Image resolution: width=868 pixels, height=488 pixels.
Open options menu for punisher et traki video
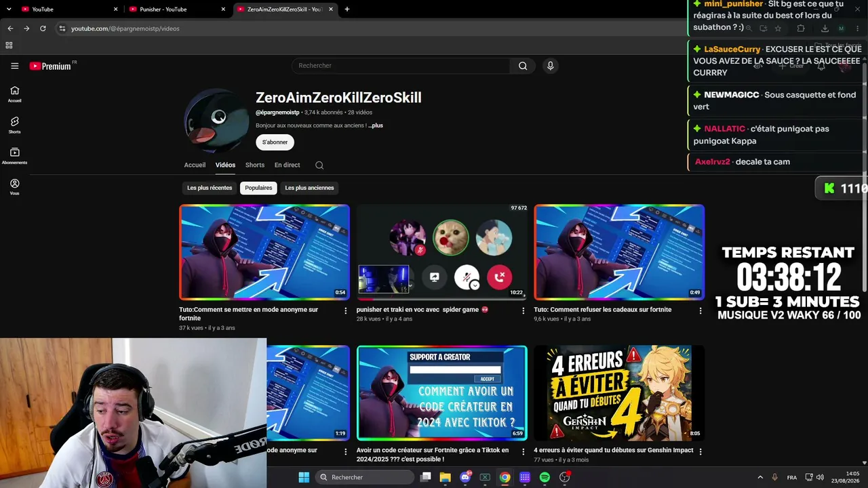(523, 310)
